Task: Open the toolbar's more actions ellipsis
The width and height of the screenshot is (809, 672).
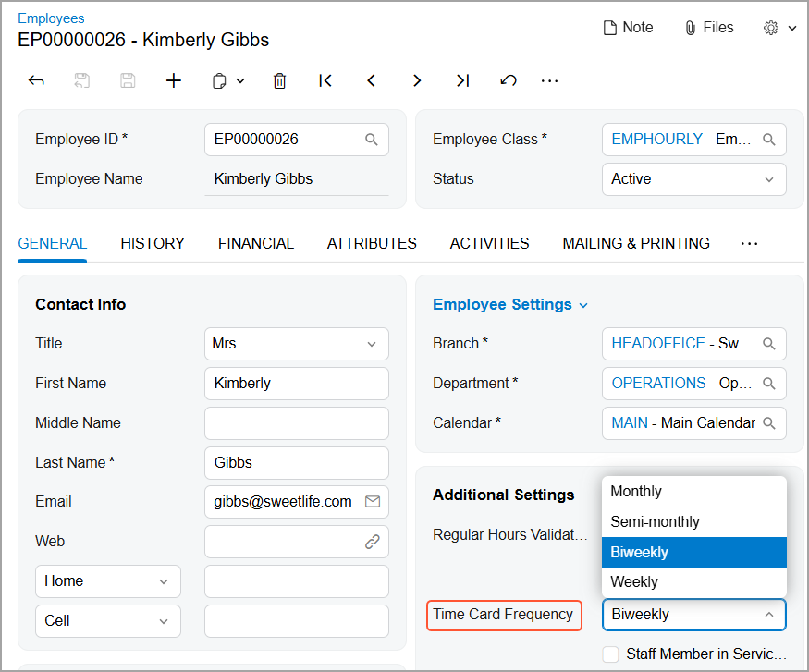Action: pyautogui.click(x=549, y=81)
